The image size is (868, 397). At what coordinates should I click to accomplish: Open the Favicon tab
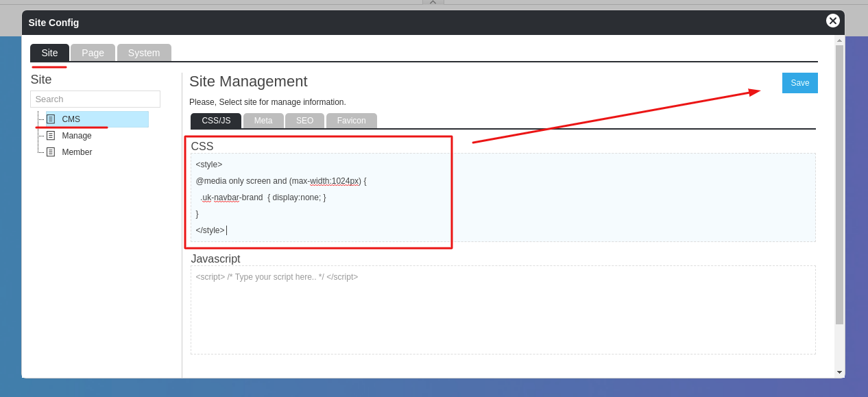coord(352,121)
